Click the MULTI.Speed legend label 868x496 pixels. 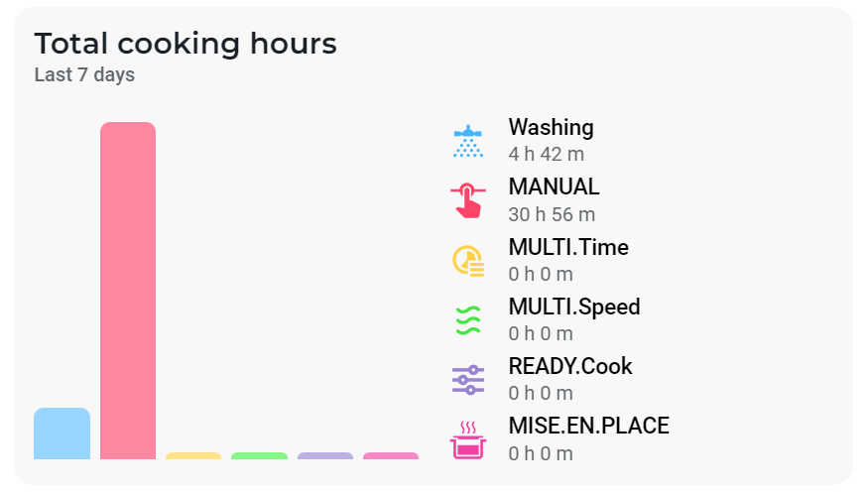coord(574,307)
